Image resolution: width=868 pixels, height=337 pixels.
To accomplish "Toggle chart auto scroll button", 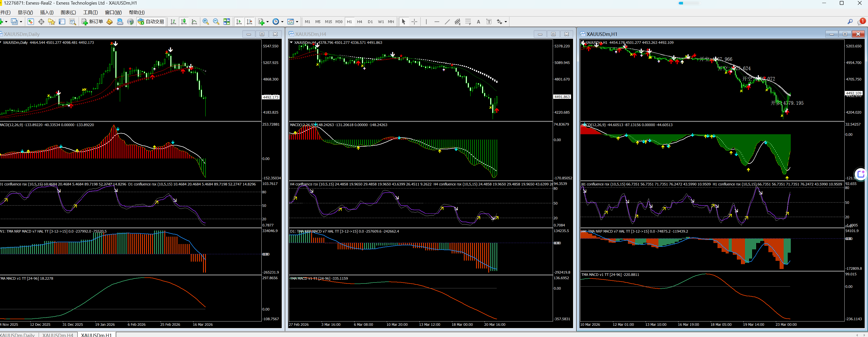I will click(239, 22).
